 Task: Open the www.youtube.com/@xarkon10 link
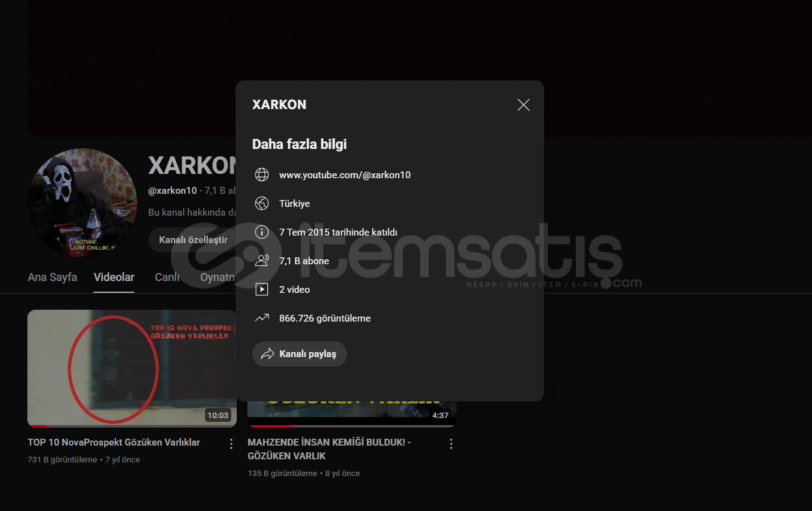click(x=345, y=175)
